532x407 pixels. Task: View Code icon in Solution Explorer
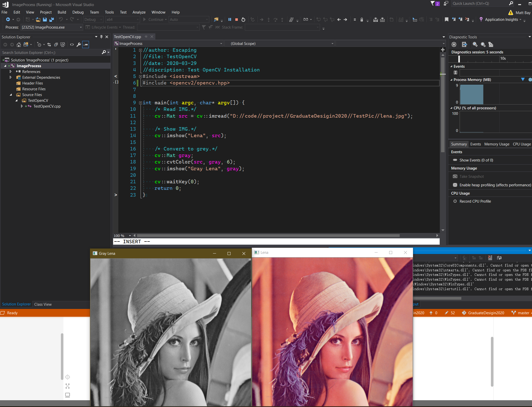[72, 45]
